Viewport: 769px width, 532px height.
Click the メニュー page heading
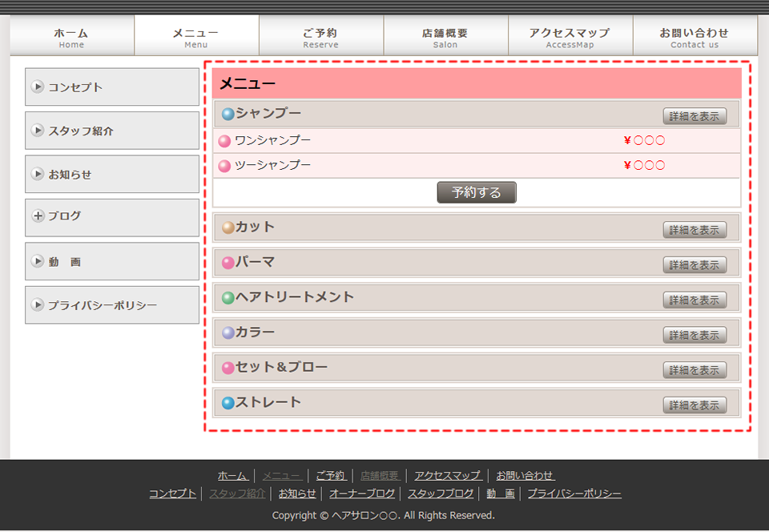(248, 83)
